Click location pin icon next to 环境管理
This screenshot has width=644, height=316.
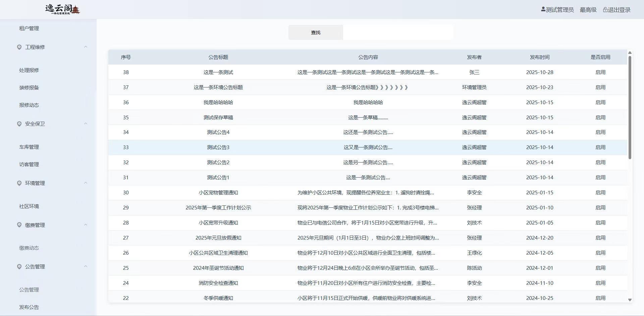(x=19, y=183)
